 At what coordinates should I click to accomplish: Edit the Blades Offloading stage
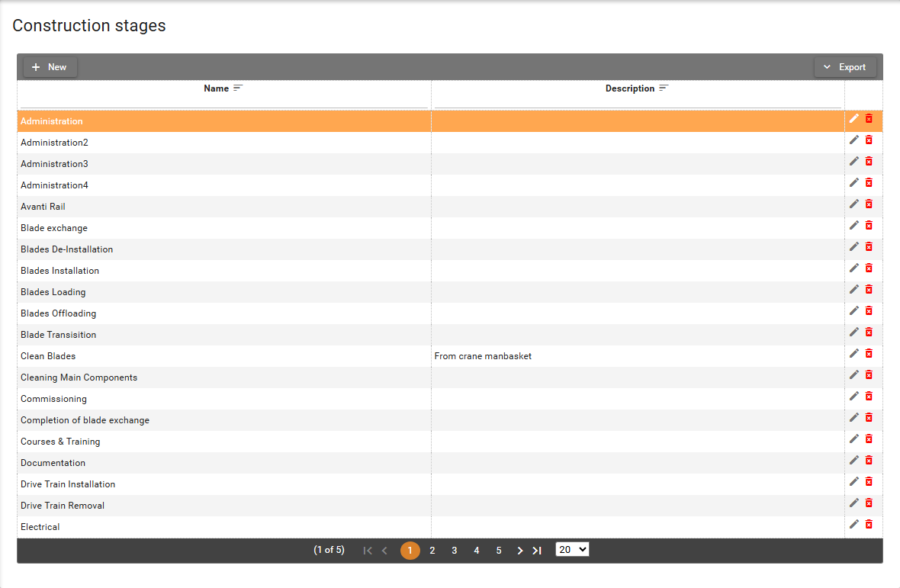[x=854, y=310]
